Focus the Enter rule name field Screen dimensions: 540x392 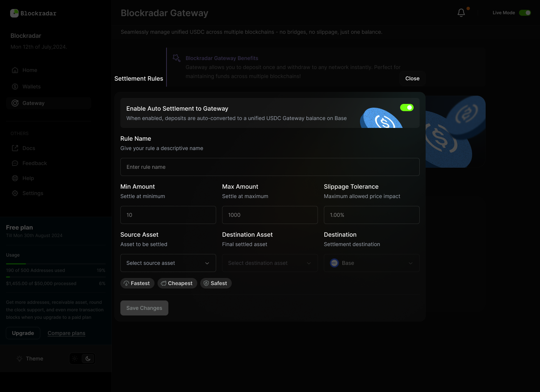[270, 167]
